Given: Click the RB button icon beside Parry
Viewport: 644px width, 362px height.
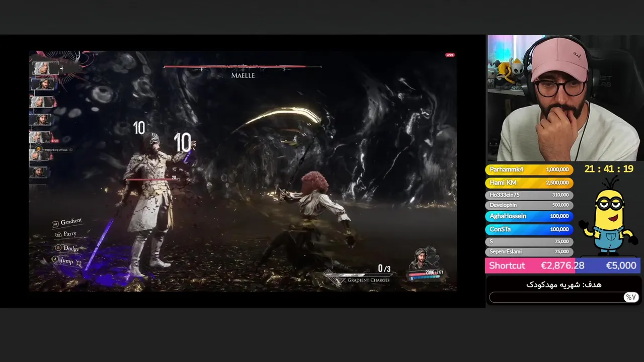Looking at the screenshot, I should tap(58, 235).
